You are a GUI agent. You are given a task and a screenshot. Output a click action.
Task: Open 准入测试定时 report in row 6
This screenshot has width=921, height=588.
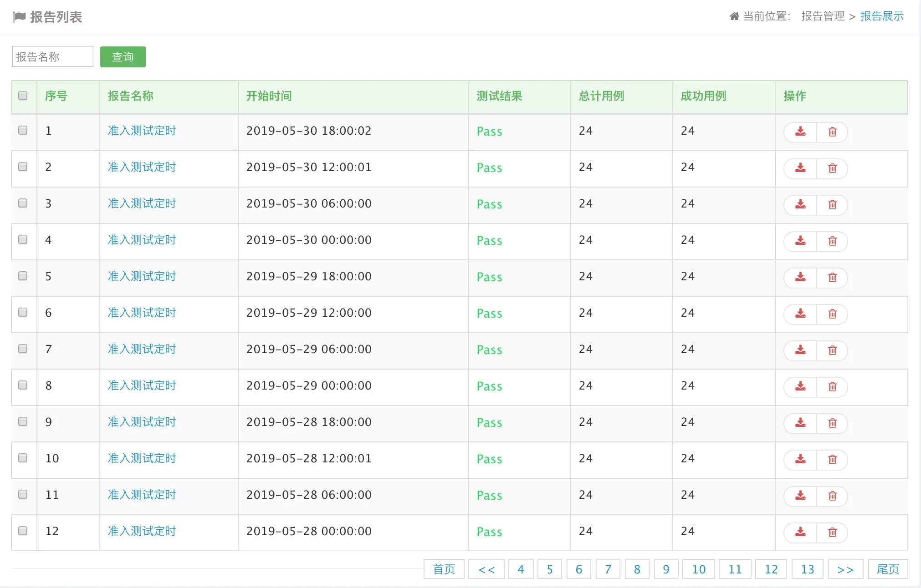click(142, 313)
